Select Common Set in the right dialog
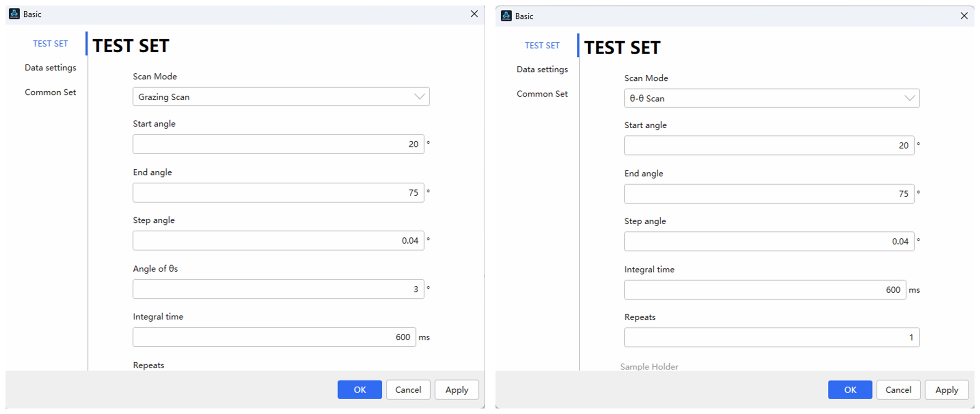980x414 pixels. click(542, 94)
